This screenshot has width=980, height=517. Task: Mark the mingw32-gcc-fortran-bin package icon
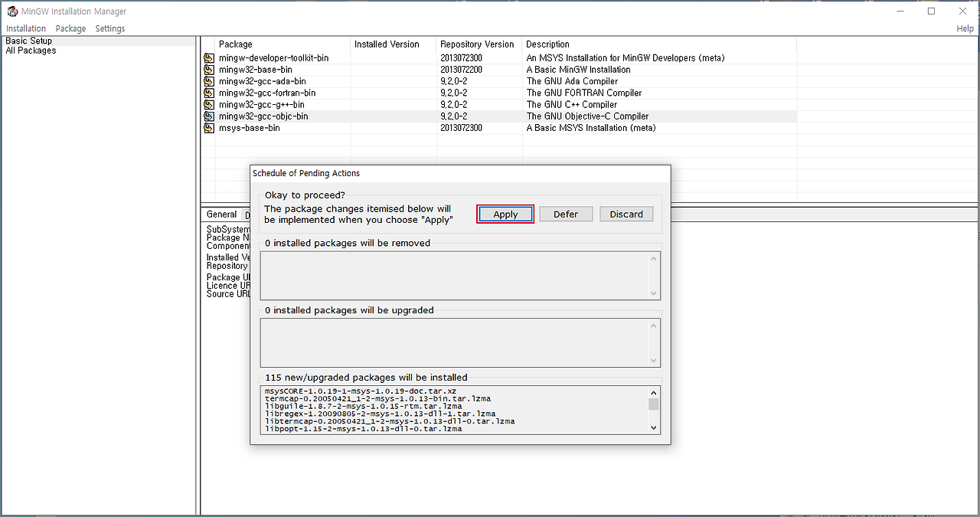(209, 93)
